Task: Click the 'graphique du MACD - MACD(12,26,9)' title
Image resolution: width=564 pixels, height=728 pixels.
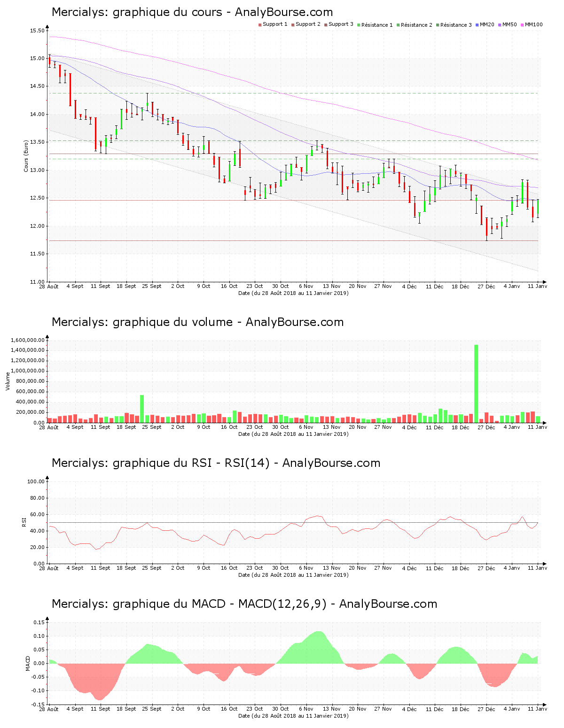Action: coord(244,604)
